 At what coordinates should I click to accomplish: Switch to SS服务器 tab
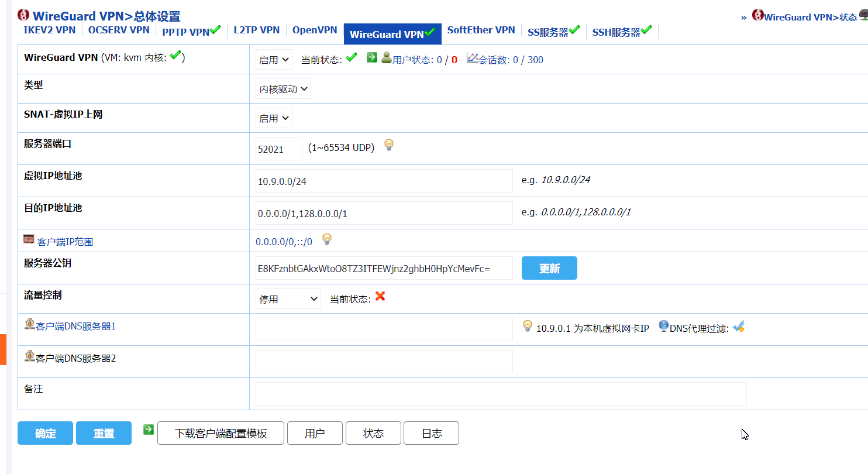click(x=553, y=32)
